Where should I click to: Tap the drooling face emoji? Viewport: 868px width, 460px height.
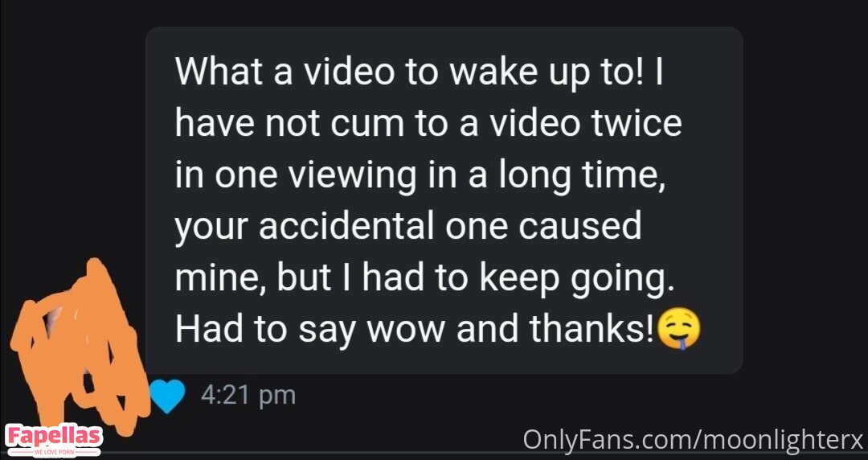click(x=678, y=329)
